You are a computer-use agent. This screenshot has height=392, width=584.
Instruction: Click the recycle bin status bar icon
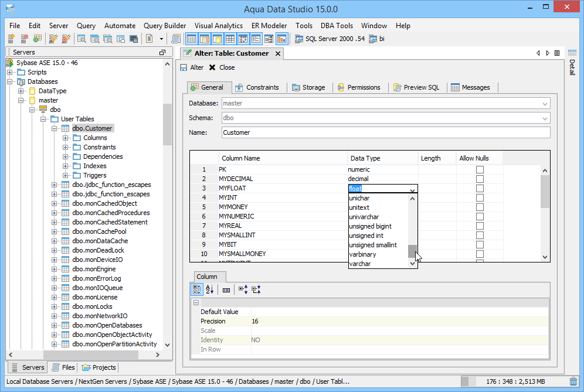pos(573,381)
